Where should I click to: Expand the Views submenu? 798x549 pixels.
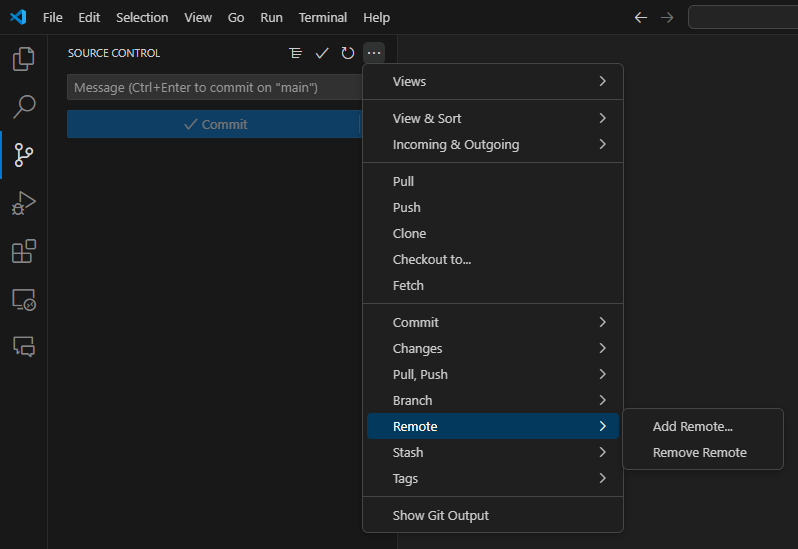[x=493, y=81]
